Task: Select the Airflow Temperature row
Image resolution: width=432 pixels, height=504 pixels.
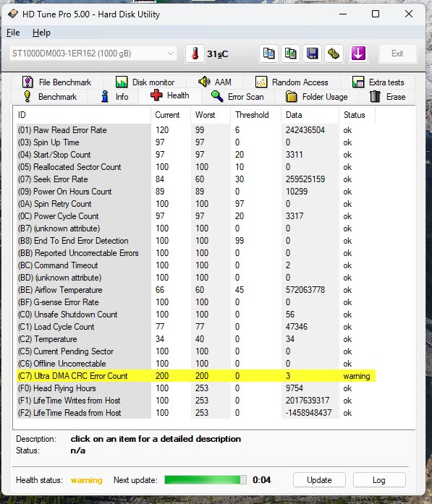Action: pyautogui.click(x=196, y=290)
